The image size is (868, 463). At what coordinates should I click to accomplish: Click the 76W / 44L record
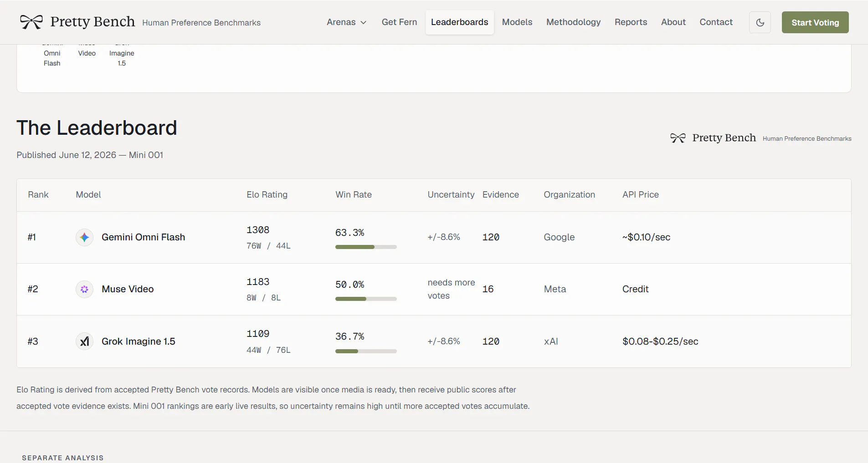(268, 246)
